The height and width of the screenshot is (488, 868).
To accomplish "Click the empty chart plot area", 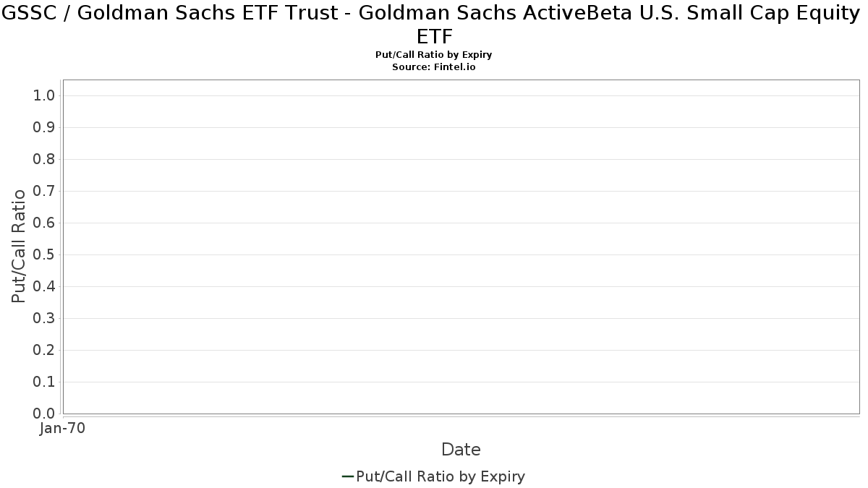I will click(x=461, y=247).
